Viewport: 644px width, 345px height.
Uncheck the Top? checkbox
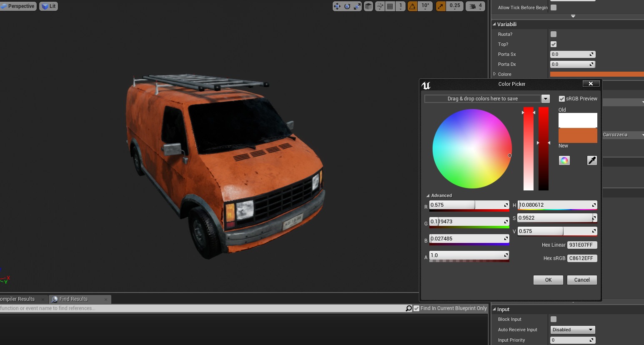[x=554, y=44]
